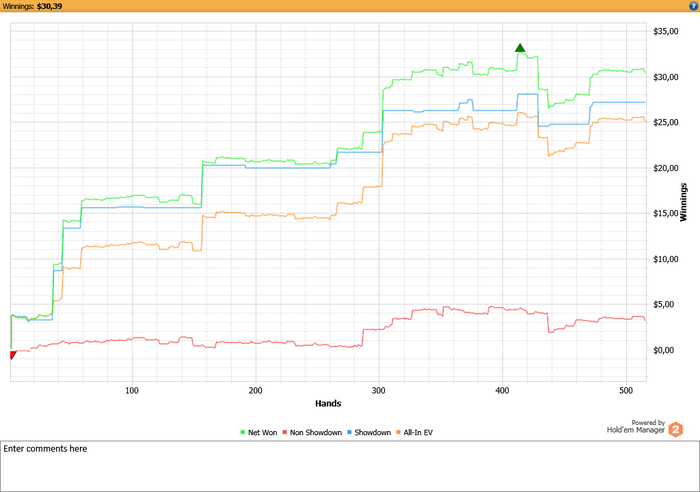Screen dimensions: 700x492
Task: Click the 400 hands axis label
Action: click(x=502, y=391)
